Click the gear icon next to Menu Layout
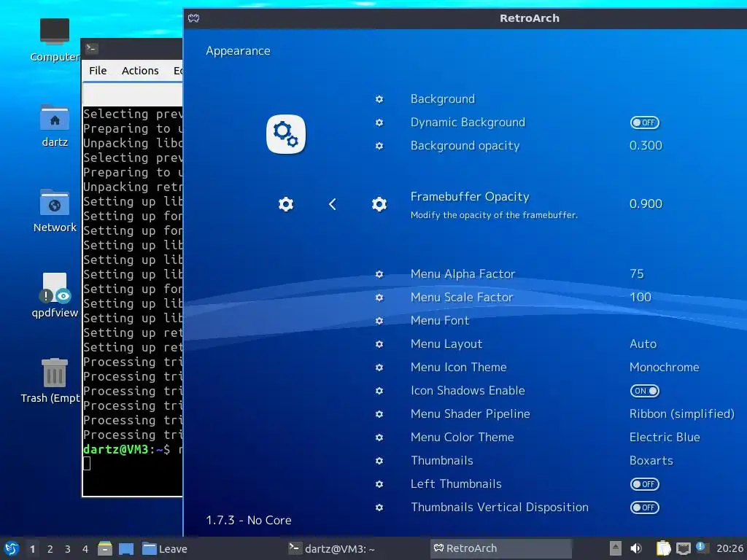 [379, 344]
